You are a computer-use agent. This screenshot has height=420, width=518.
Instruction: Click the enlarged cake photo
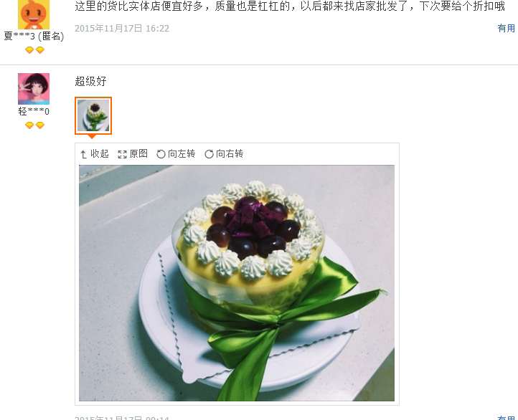point(237,283)
